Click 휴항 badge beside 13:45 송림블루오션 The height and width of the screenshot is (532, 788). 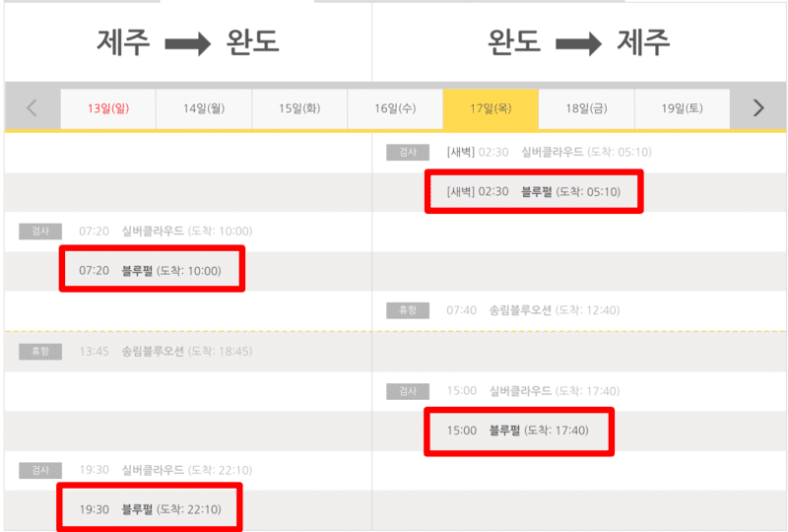[40, 352]
